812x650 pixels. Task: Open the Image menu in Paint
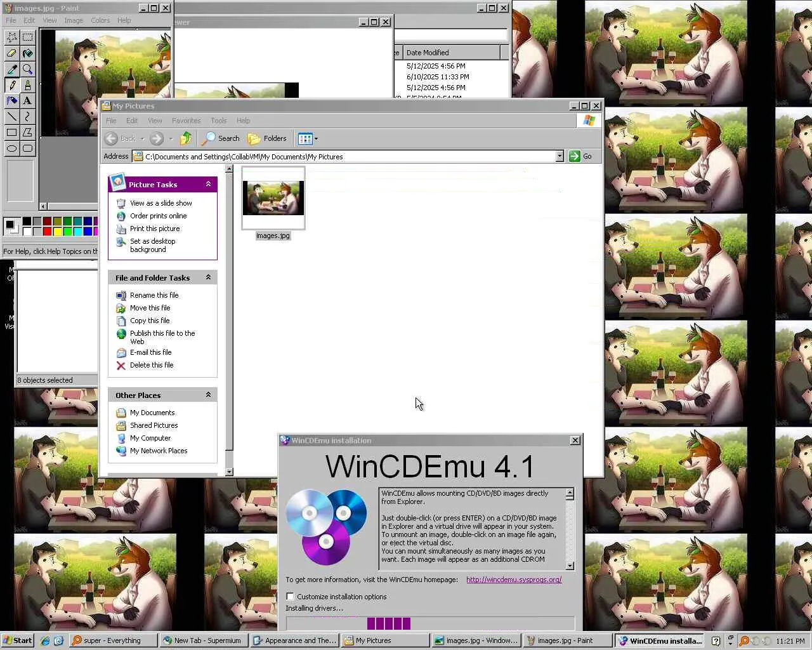[x=74, y=20]
